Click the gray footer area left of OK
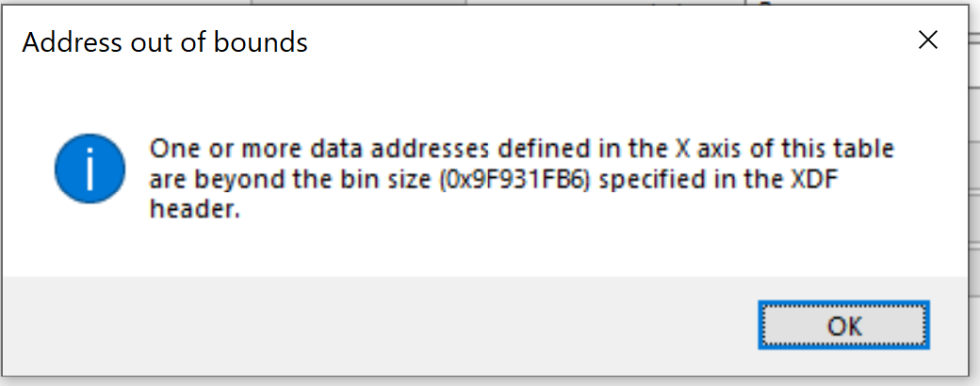980x386 pixels. point(377,327)
